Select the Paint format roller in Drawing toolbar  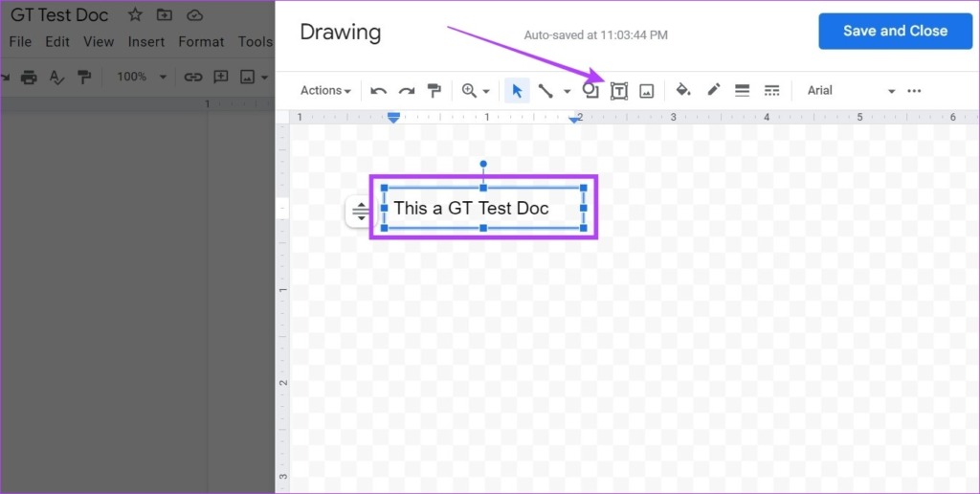click(434, 91)
